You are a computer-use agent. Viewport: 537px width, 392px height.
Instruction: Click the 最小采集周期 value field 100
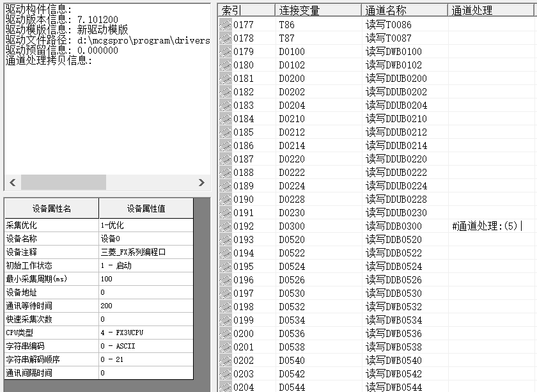coord(145,279)
